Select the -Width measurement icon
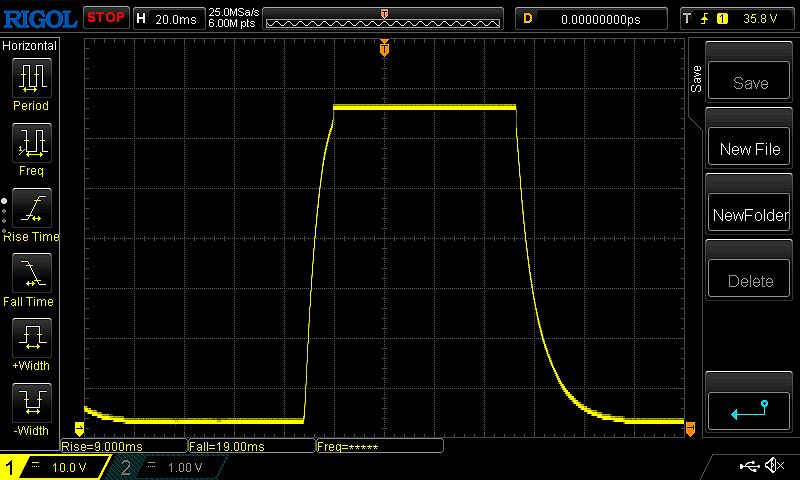The width and height of the screenshot is (800, 480). pos(32,402)
